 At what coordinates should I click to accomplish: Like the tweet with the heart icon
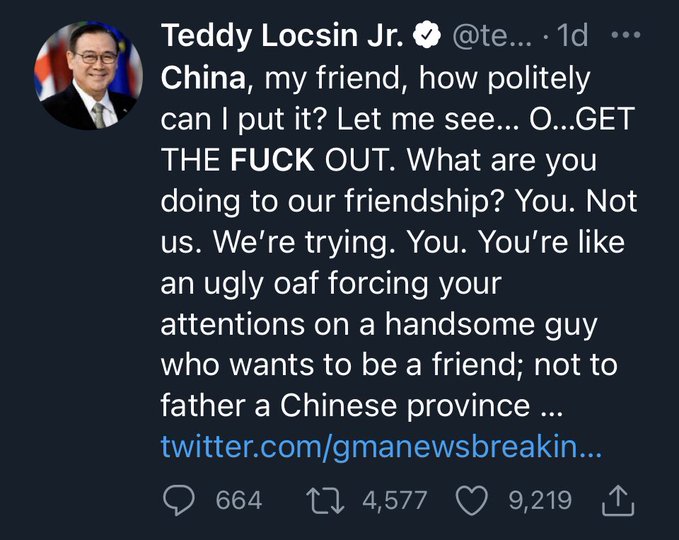pyautogui.click(x=472, y=501)
